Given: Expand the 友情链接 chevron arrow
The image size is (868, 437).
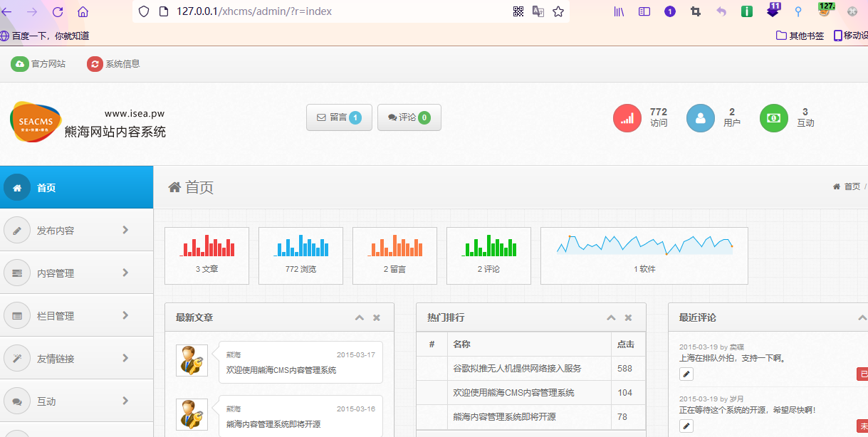Looking at the screenshot, I should coord(125,358).
